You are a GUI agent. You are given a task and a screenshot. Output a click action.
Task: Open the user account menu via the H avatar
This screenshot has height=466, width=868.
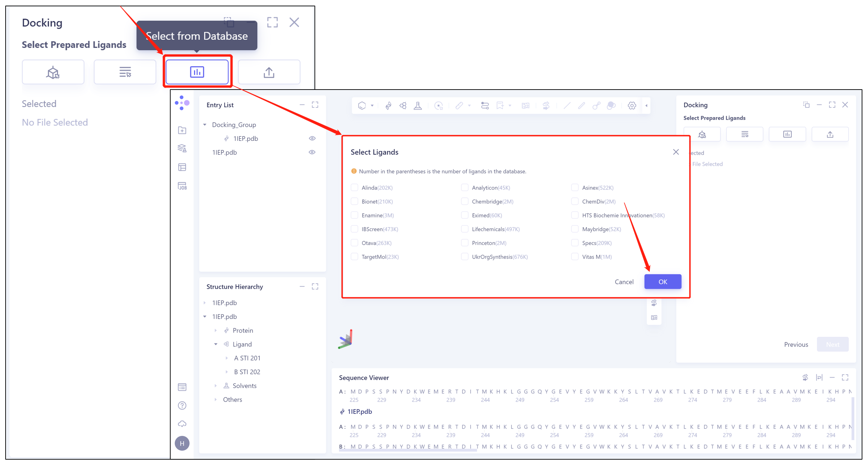pos(182,443)
